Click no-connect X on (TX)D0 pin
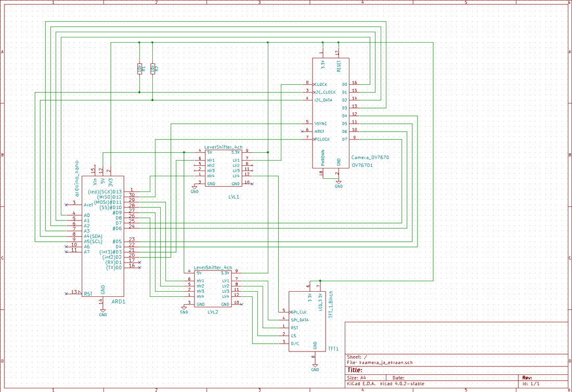Screen dimensions: 572x392 tap(140, 268)
